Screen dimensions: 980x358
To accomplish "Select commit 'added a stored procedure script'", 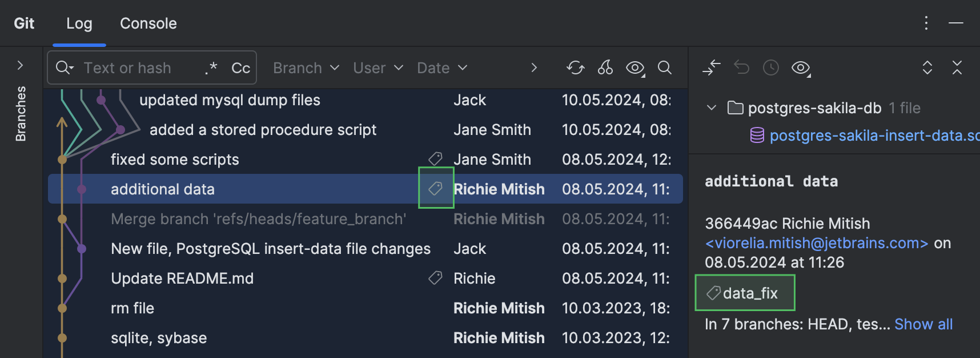I will 263,130.
